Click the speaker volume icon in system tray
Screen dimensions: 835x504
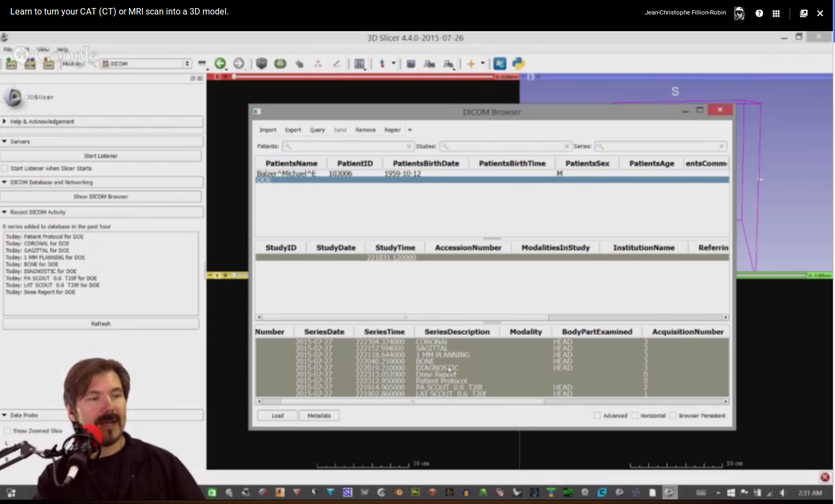(x=782, y=492)
